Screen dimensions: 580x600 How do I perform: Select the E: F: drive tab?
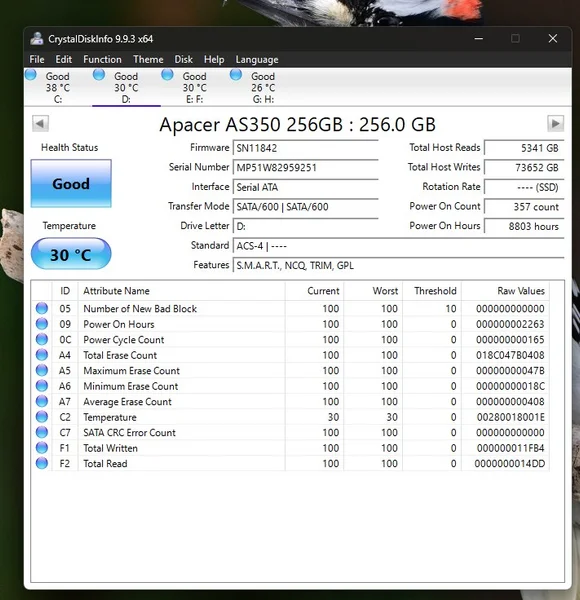(194, 87)
